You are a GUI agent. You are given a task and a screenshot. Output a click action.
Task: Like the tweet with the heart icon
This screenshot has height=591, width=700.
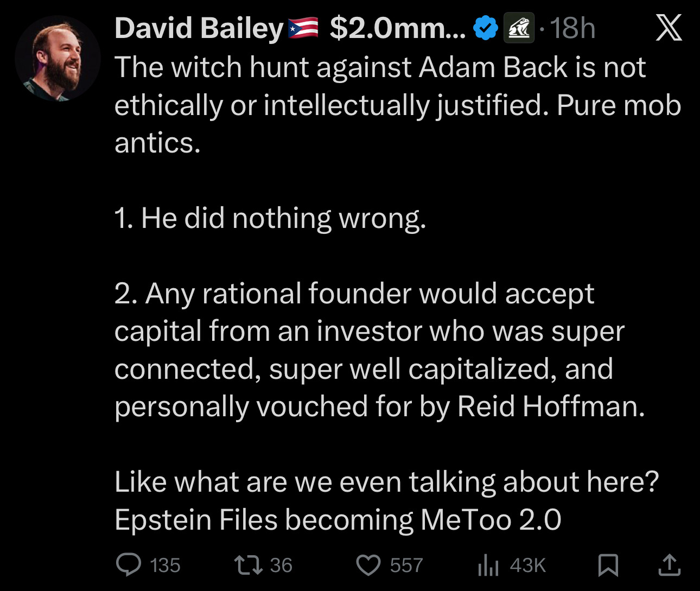point(368,564)
